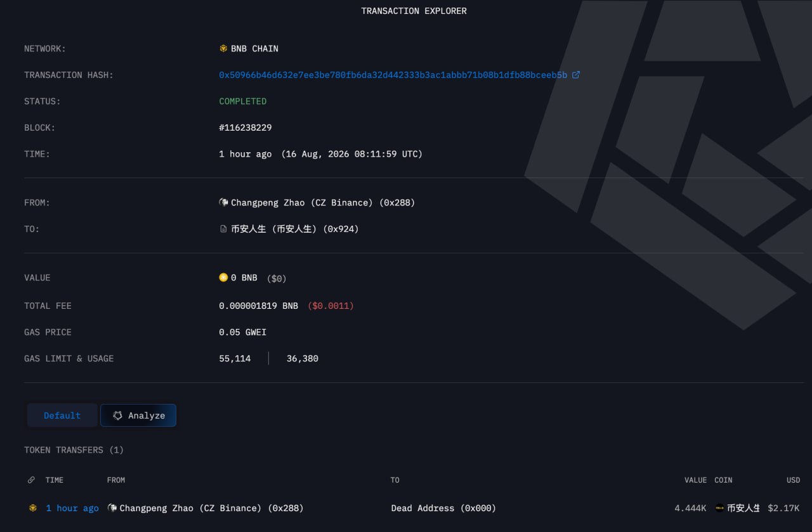Open the 币安人生 (0x924) recipient address
The height and width of the screenshot is (532, 812).
[x=295, y=229]
